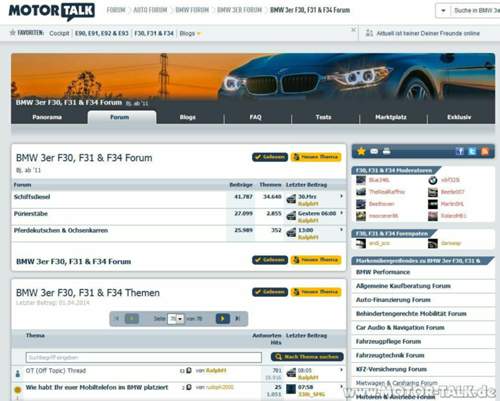Click last-post car avatar in OT Thread row
Screen dimensions: 500x401
coord(291,373)
